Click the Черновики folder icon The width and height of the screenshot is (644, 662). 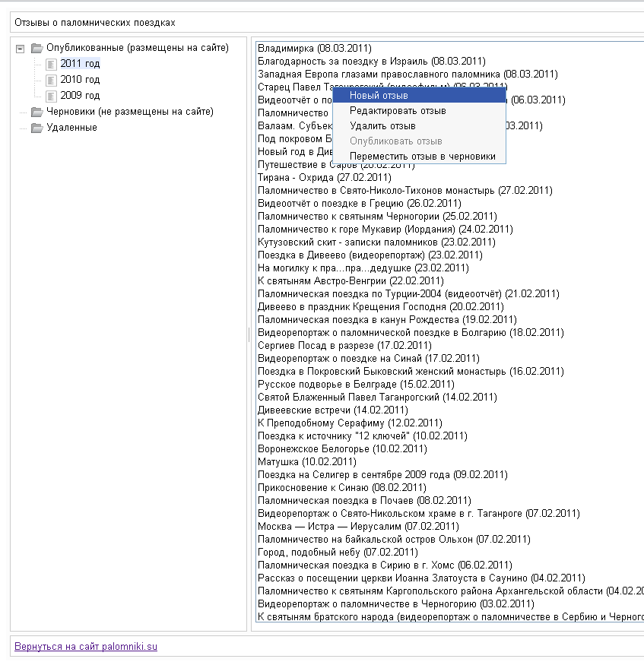[36, 112]
